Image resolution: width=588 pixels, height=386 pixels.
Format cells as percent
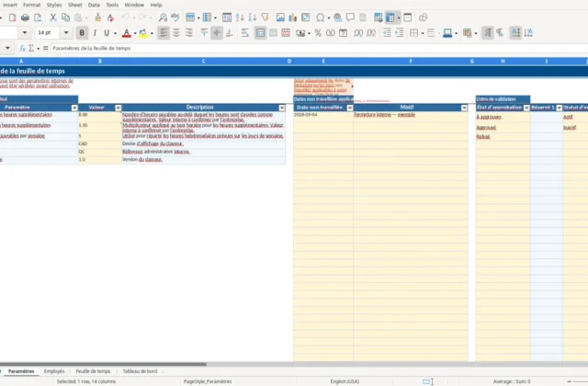(x=318, y=33)
